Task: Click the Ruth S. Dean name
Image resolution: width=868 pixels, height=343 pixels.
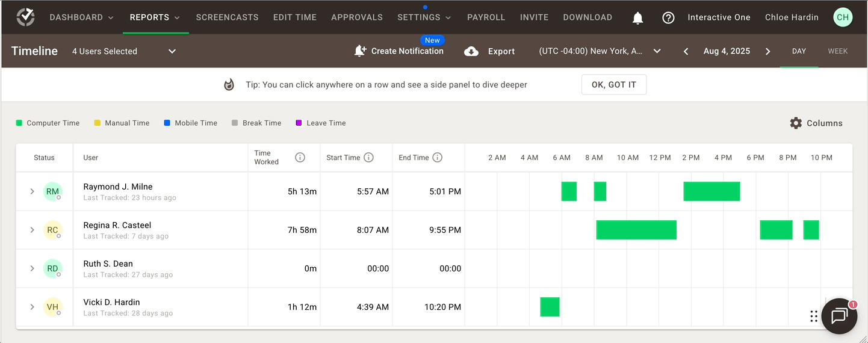Action: [108, 264]
